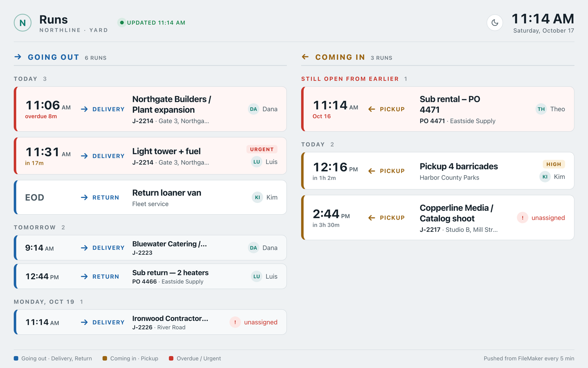This screenshot has height=368, width=588.
Task: Click Luis's LU avatar on Sub return heaters
Action: click(x=257, y=276)
